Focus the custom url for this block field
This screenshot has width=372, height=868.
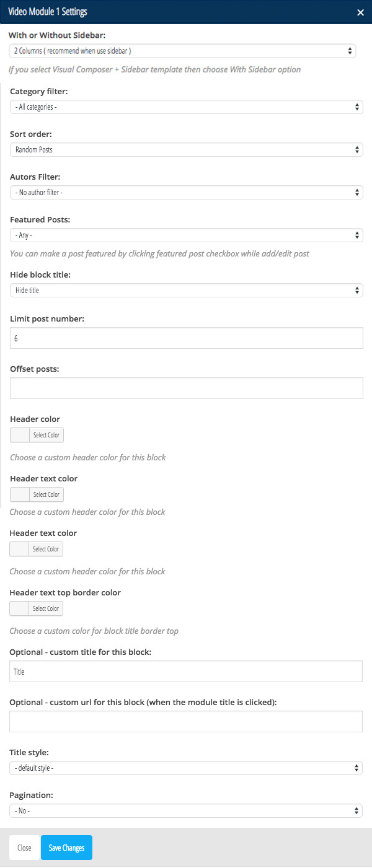(x=186, y=721)
